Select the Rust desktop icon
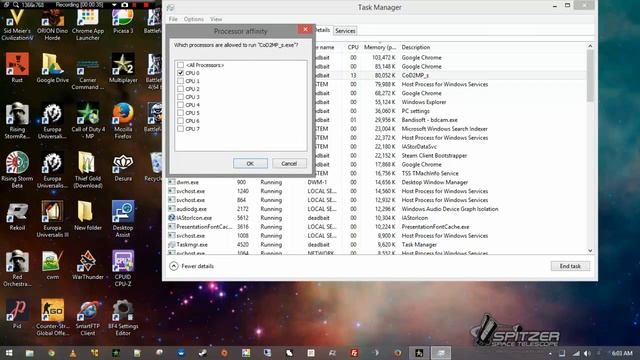 tap(17, 68)
